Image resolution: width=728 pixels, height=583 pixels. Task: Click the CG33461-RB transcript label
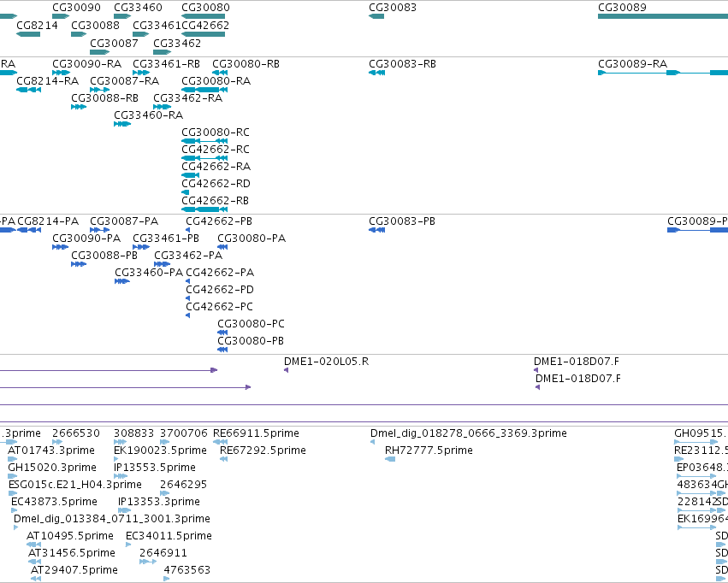(166, 64)
